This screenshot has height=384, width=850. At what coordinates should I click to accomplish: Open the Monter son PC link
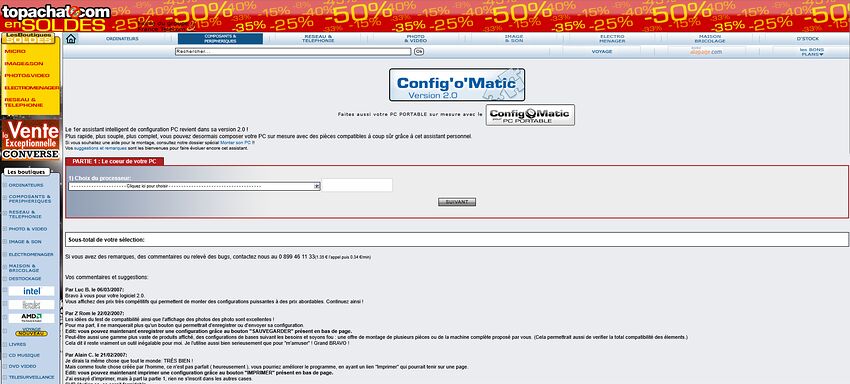(236, 142)
